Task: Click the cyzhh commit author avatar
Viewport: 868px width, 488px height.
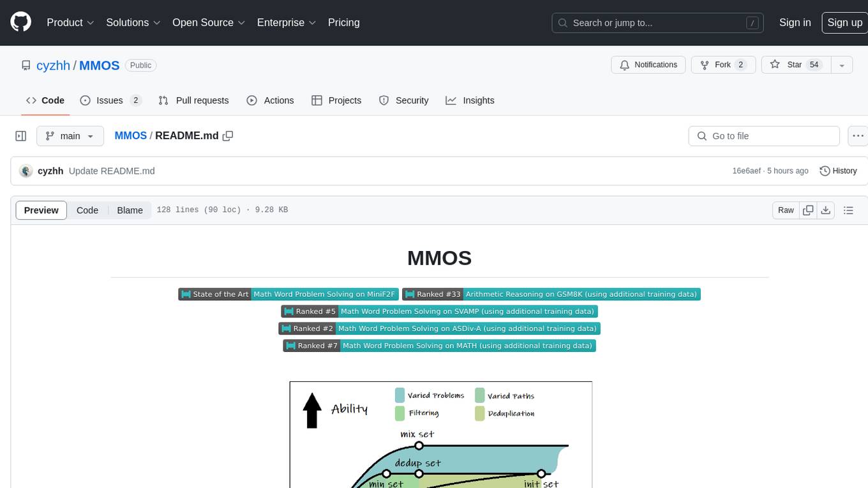Action: coord(26,171)
